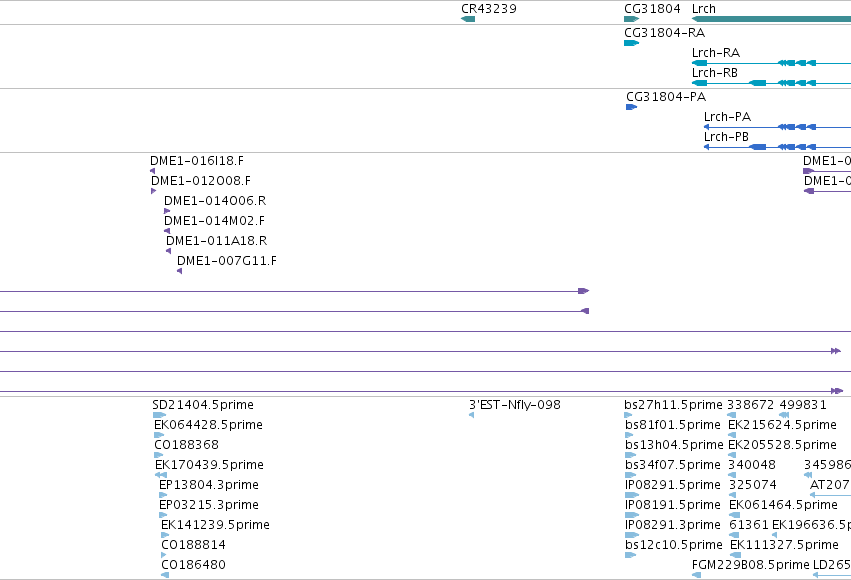Select the 499831 feature label
This screenshot has height=580, width=851.
click(803, 405)
